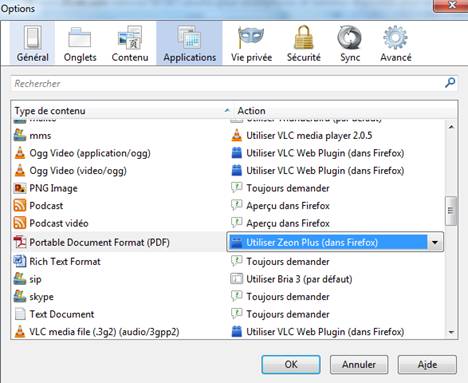Click the Bria 3 application icon

[236, 279]
